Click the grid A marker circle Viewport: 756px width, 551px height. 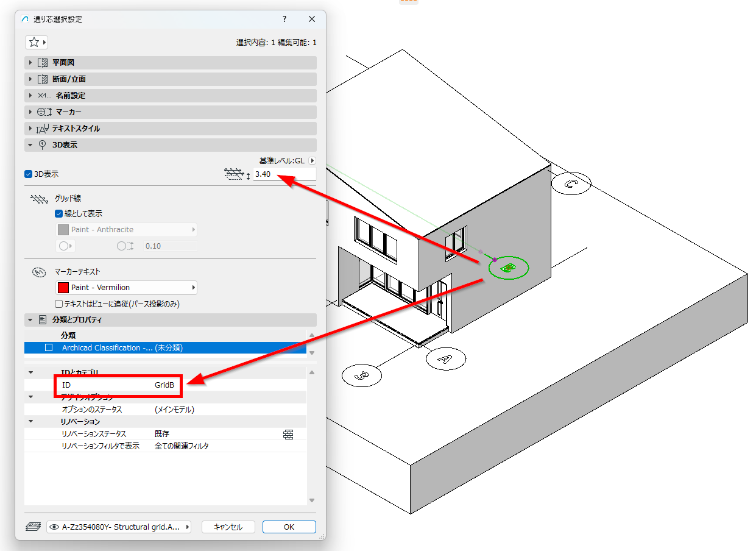pyautogui.click(x=445, y=358)
